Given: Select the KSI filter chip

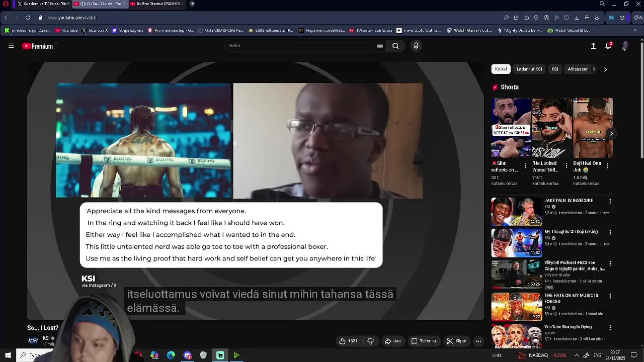Looking at the screenshot, I should coord(554,69).
